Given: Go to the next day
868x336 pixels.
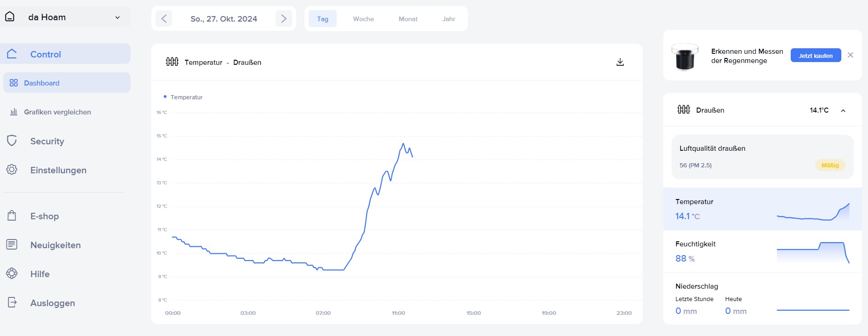Looking at the screenshot, I should click(283, 19).
